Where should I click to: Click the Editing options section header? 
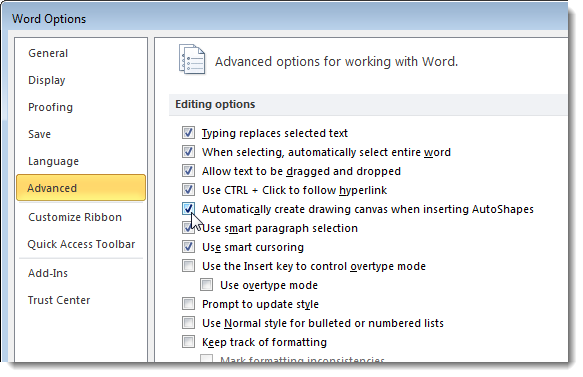[368, 104]
